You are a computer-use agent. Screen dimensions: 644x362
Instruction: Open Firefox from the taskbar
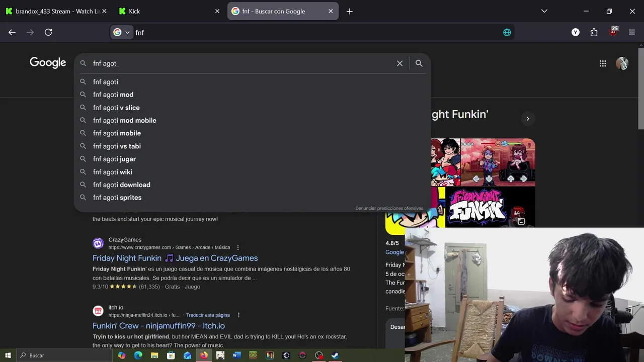[x=204, y=355]
